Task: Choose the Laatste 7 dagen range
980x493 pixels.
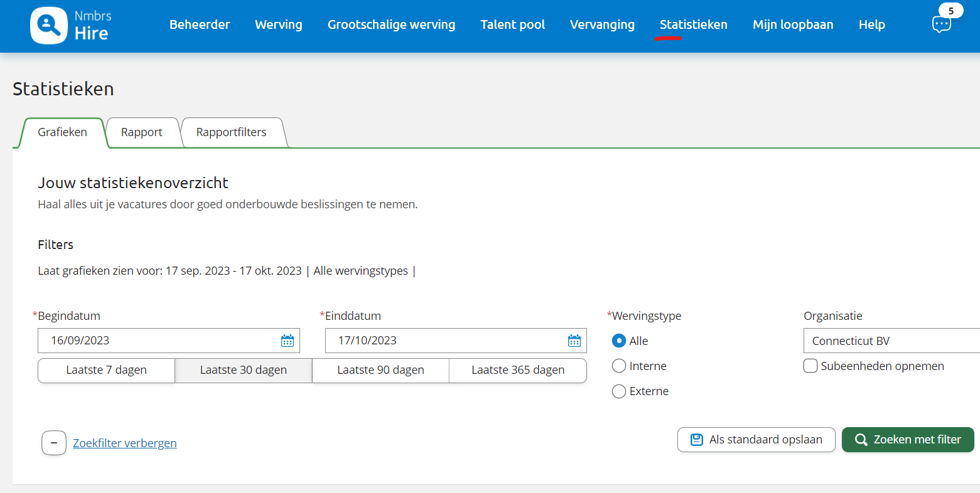Action: [x=107, y=370]
